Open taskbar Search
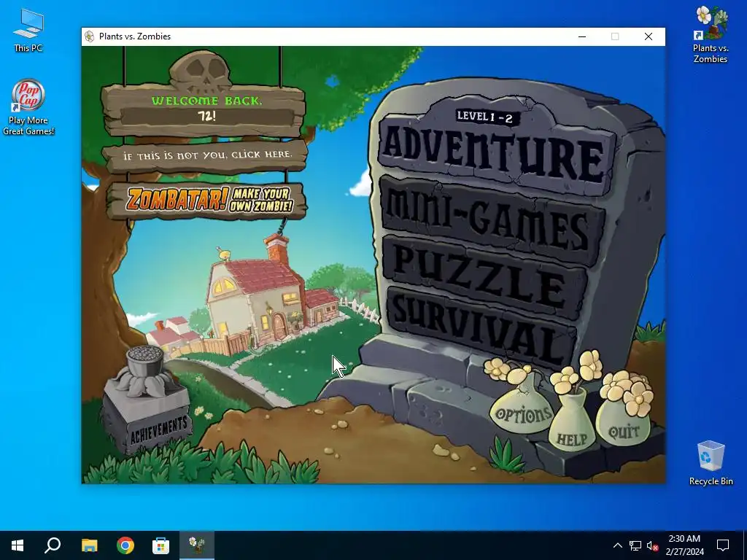This screenshot has height=560, width=747. click(x=53, y=545)
